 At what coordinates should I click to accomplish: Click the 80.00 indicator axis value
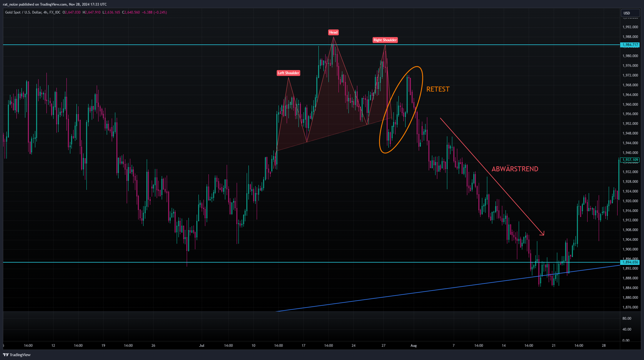click(x=627, y=318)
